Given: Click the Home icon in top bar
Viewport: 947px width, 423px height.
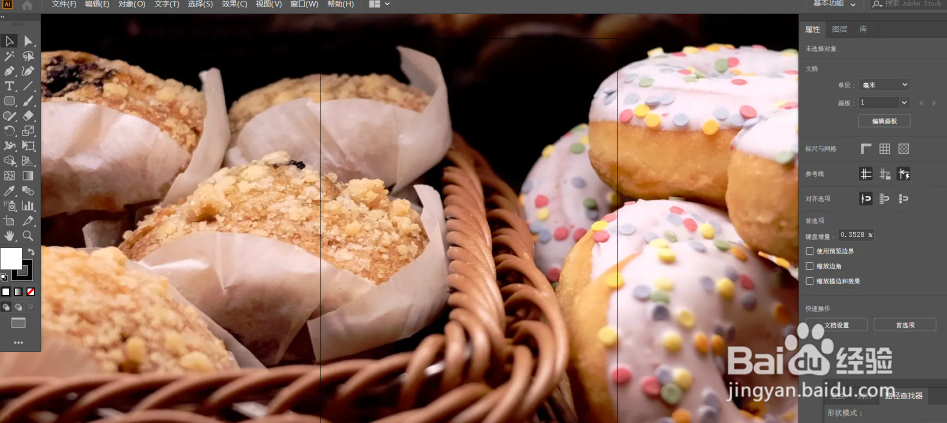Looking at the screenshot, I should (27, 5).
